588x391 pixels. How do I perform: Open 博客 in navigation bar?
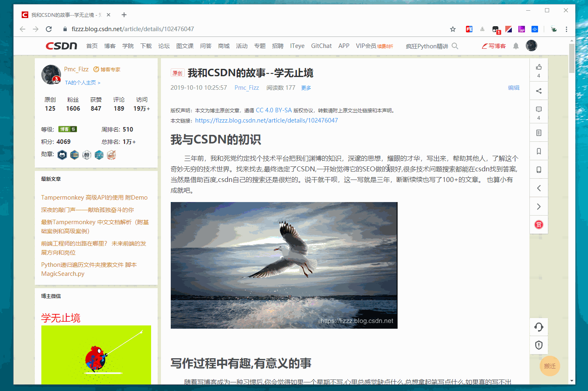pos(110,46)
